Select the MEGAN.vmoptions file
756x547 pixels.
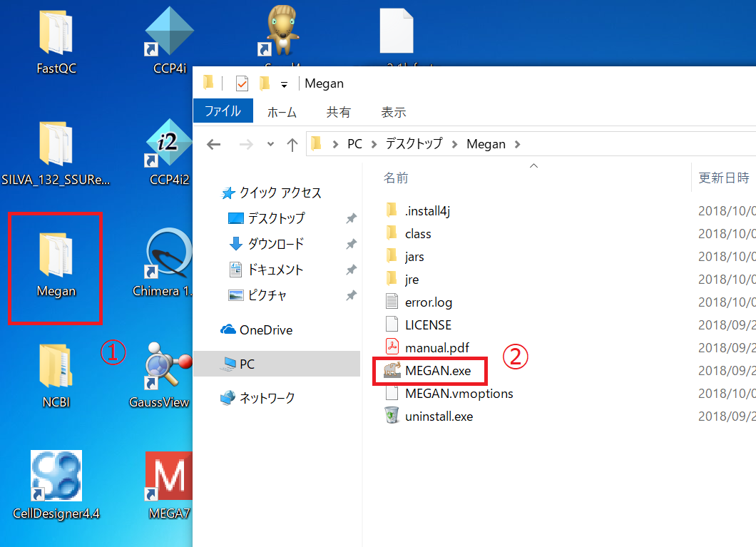click(x=449, y=393)
